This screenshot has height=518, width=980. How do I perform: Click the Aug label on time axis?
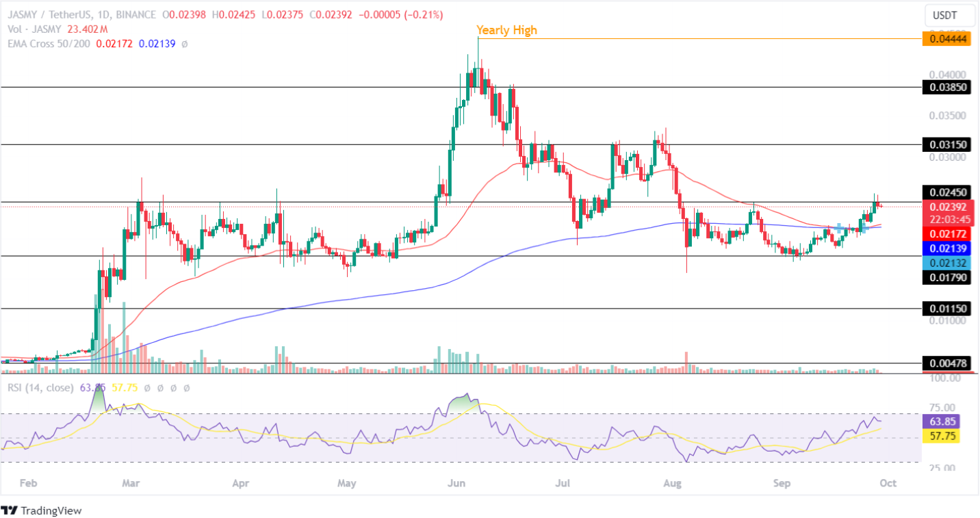tap(673, 483)
